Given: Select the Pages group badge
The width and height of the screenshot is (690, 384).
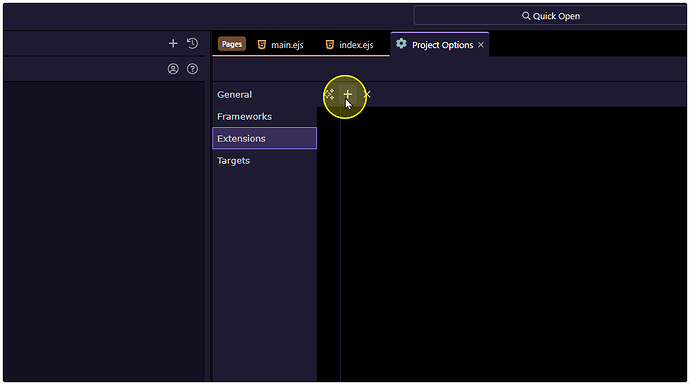Looking at the screenshot, I should [231, 44].
